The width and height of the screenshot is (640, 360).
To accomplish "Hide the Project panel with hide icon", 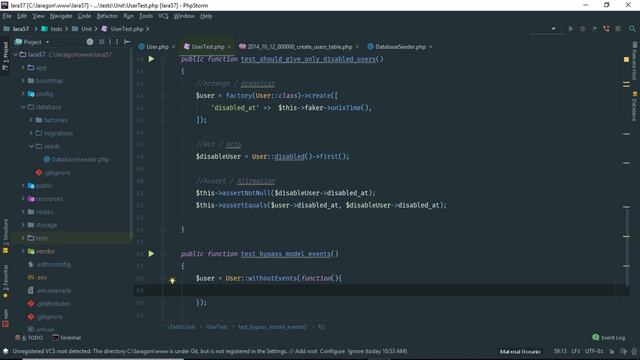I will point(127,42).
